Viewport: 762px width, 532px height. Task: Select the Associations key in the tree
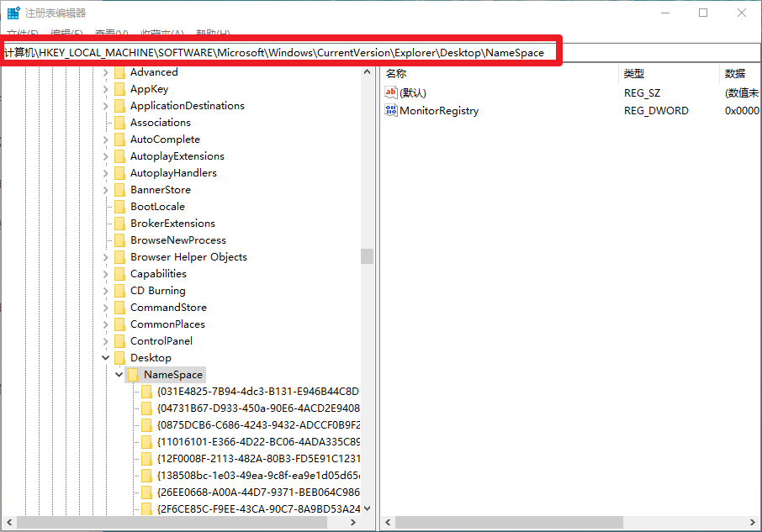click(x=160, y=123)
